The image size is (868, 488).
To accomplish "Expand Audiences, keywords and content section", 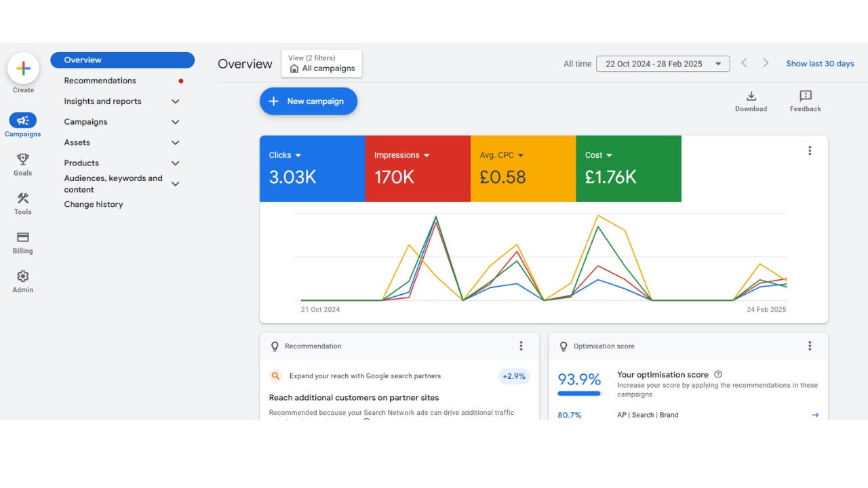I will (175, 184).
